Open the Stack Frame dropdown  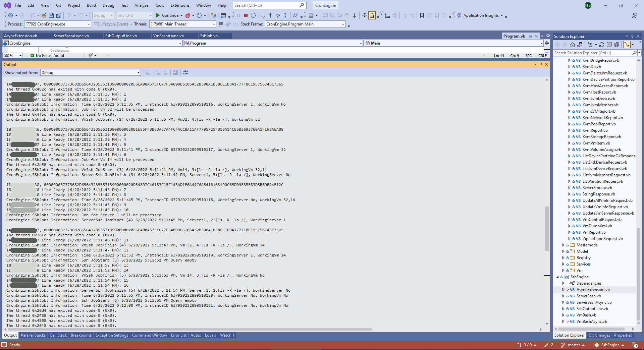(305, 24)
